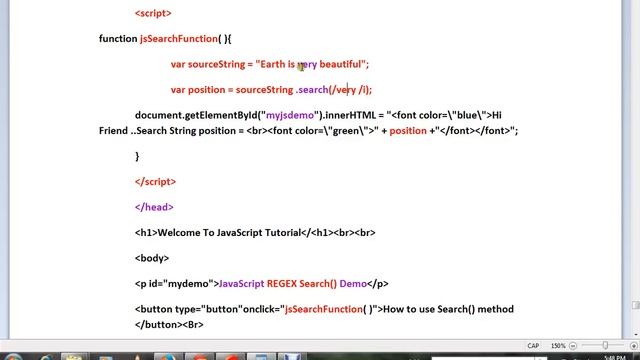
Task: Click the closing curly brace
Action: coord(137,156)
